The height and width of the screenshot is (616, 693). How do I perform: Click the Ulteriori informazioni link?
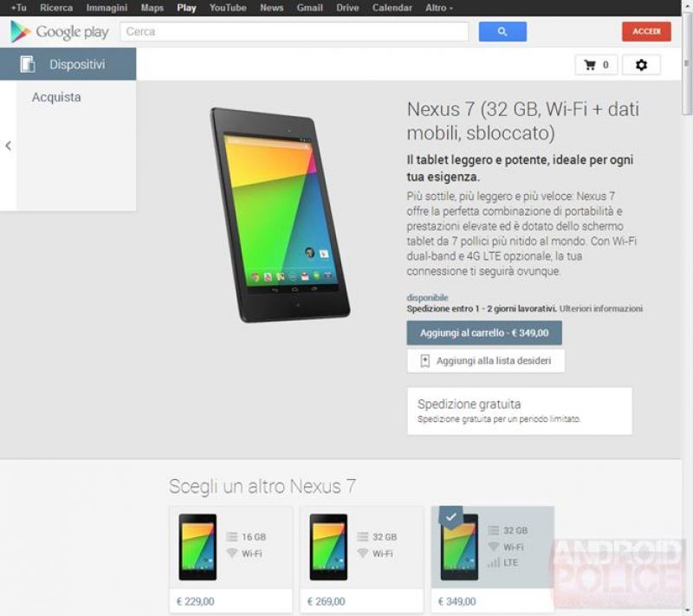[x=600, y=308]
